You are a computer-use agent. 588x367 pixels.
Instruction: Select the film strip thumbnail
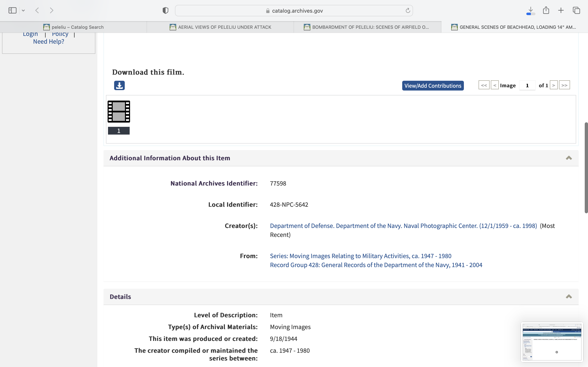(x=119, y=112)
